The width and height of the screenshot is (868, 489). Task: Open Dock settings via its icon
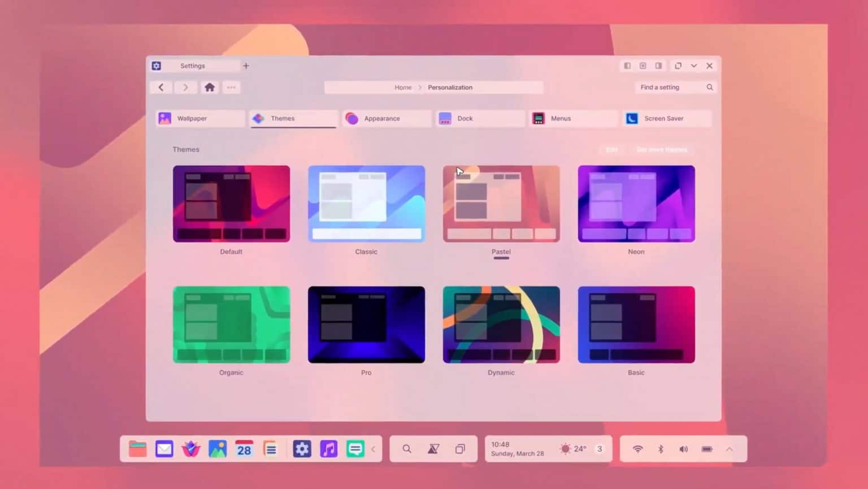click(x=445, y=118)
